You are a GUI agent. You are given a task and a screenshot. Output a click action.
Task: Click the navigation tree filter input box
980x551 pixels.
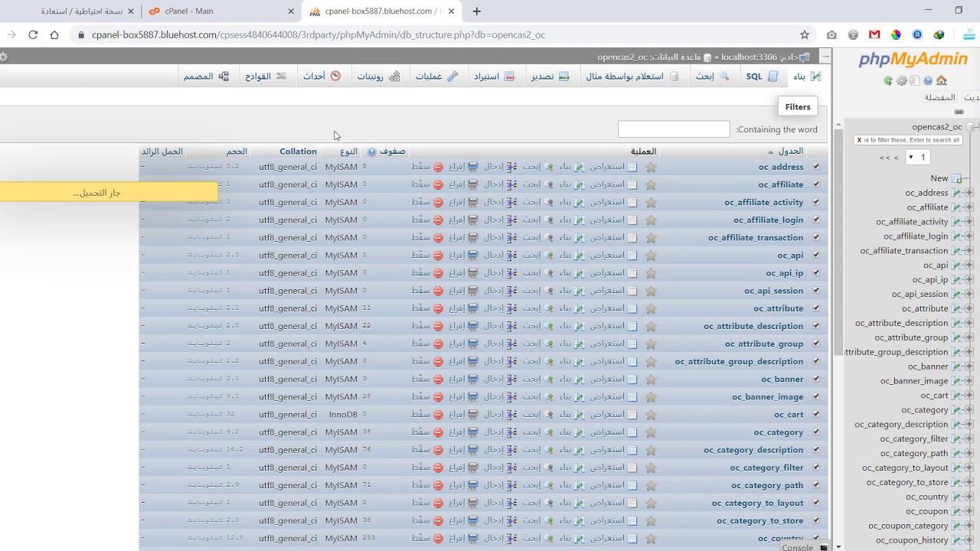tap(908, 140)
